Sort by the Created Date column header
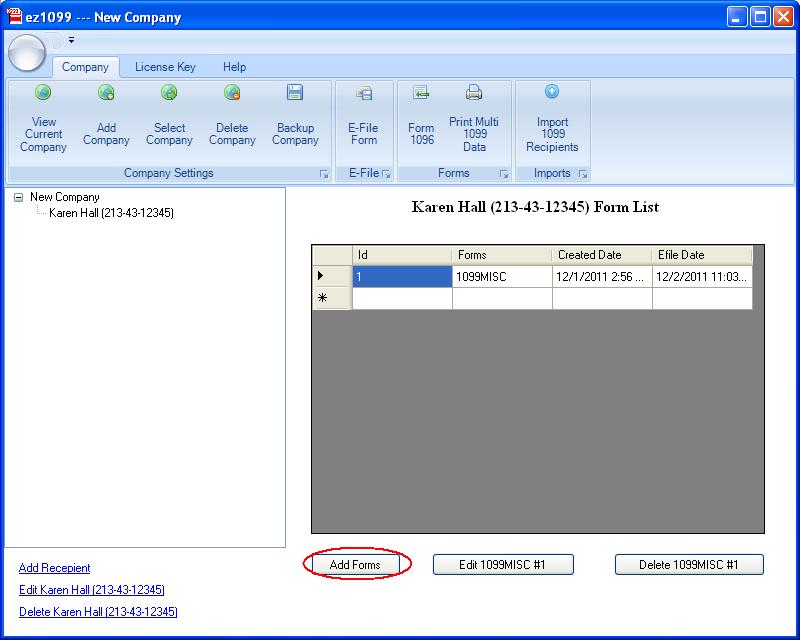The image size is (800, 640). (x=602, y=255)
